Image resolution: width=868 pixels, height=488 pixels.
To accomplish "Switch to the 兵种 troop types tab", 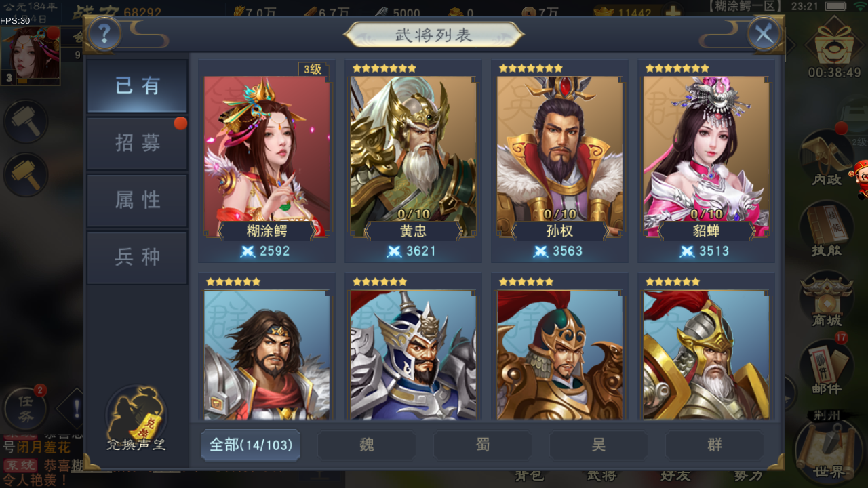I will [x=137, y=257].
